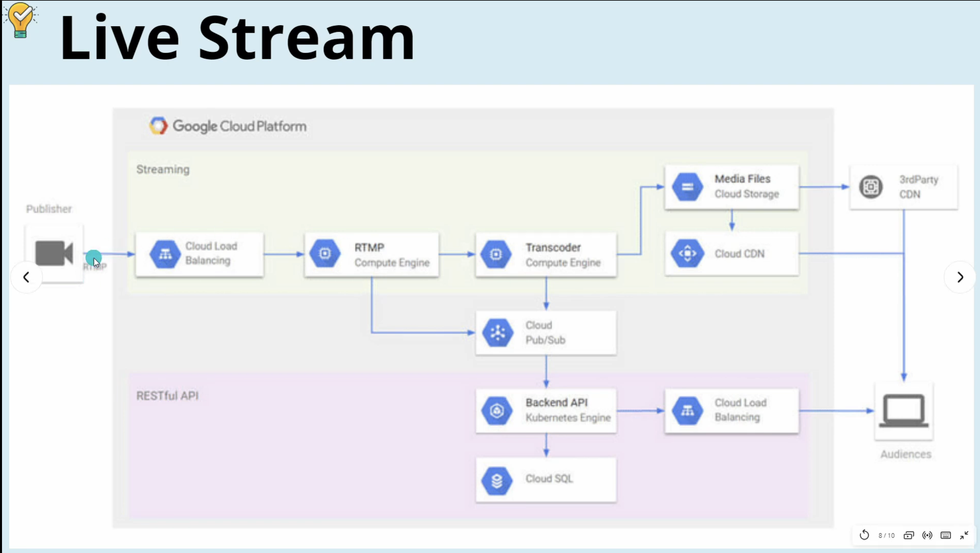Click the 8 / 10 slide counter
Screen dimensions: 980x553
(886, 535)
